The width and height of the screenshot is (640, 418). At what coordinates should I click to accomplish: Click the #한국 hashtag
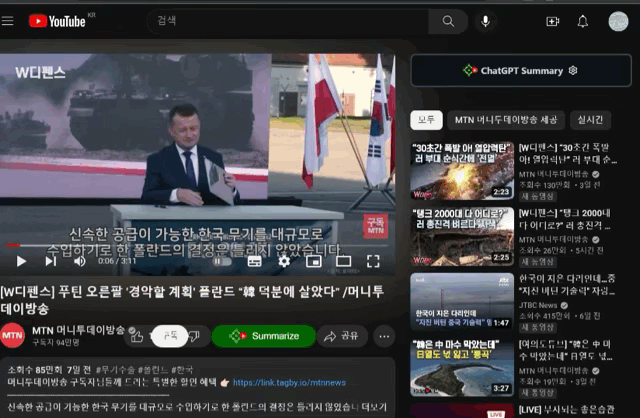182,370
